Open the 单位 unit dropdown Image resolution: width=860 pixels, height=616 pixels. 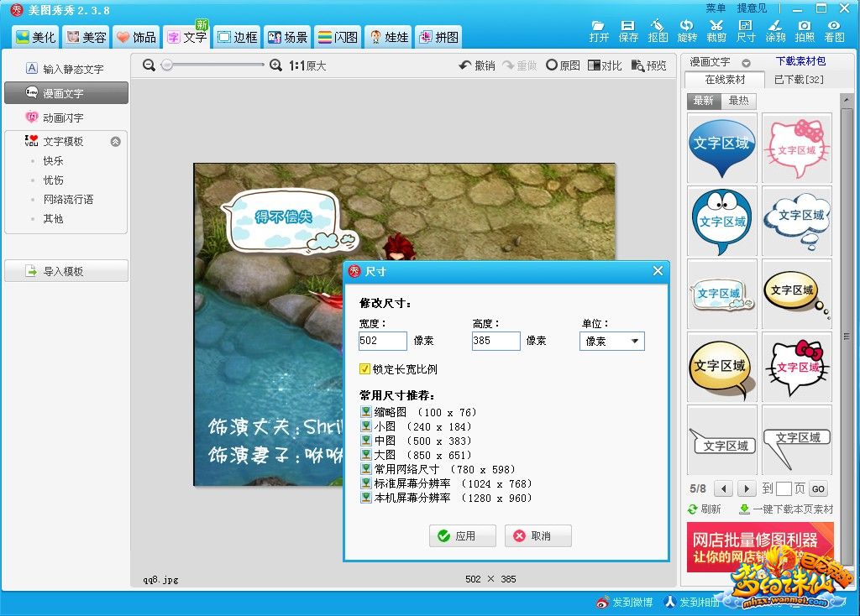(x=612, y=342)
